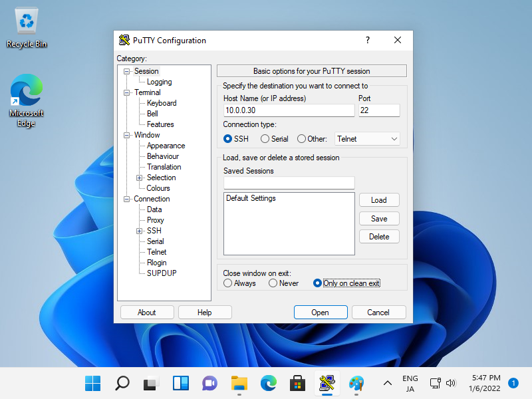Open File Explorer from the taskbar
532x399 pixels.
(239, 383)
